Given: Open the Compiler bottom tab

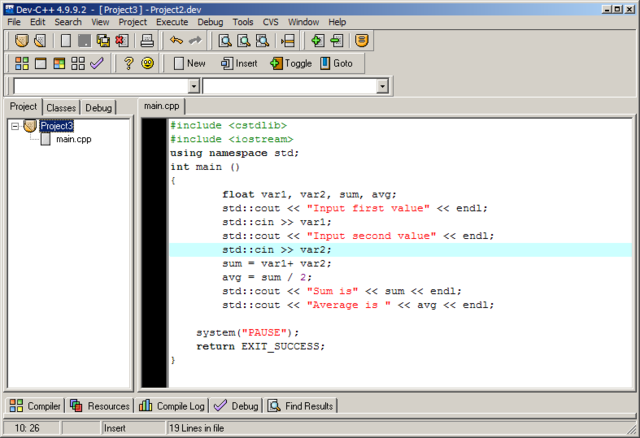Looking at the screenshot, I should click(35, 406).
